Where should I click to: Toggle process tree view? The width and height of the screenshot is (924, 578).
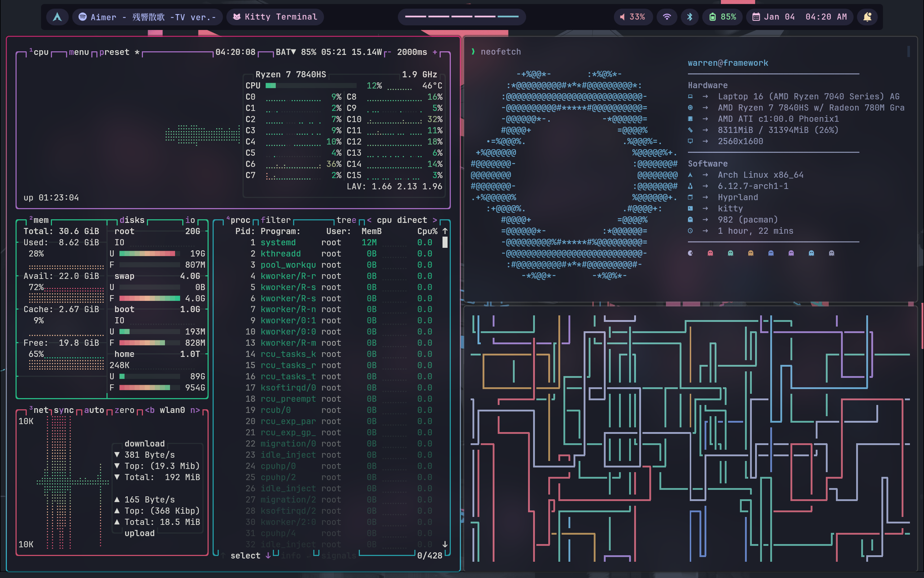346,220
